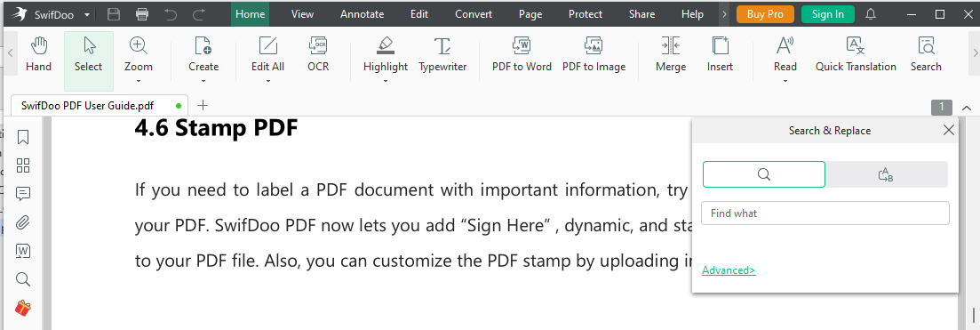
Task: Open the Merge tool
Action: (x=671, y=54)
